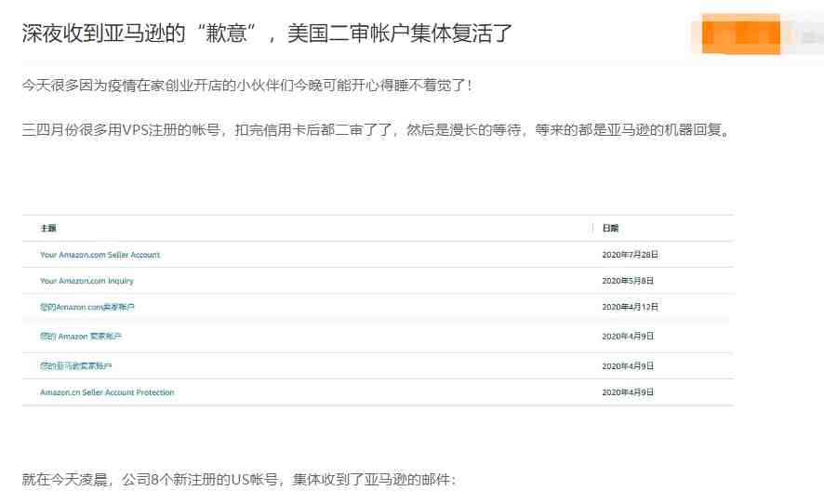Click the 日期 column header
The height and width of the screenshot is (504, 824).
(x=610, y=228)
